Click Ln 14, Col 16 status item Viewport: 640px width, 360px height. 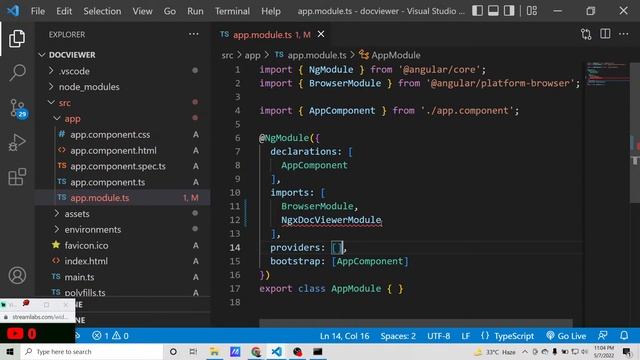(344, 336)
